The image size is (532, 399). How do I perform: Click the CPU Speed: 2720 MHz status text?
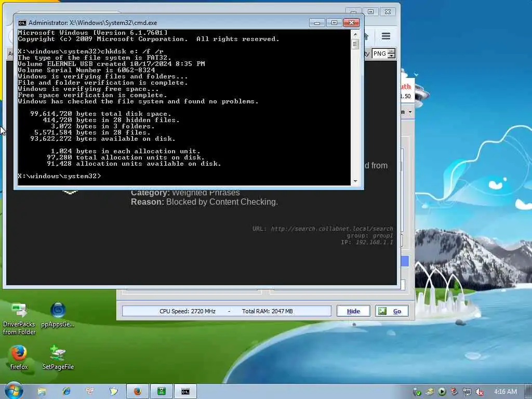tap(187, 311)
